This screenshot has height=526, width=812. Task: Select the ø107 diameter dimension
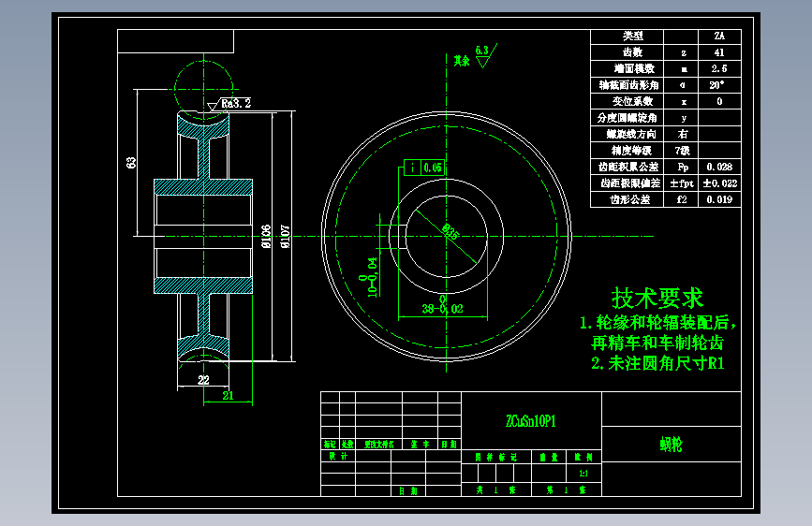tap(285, 237)
